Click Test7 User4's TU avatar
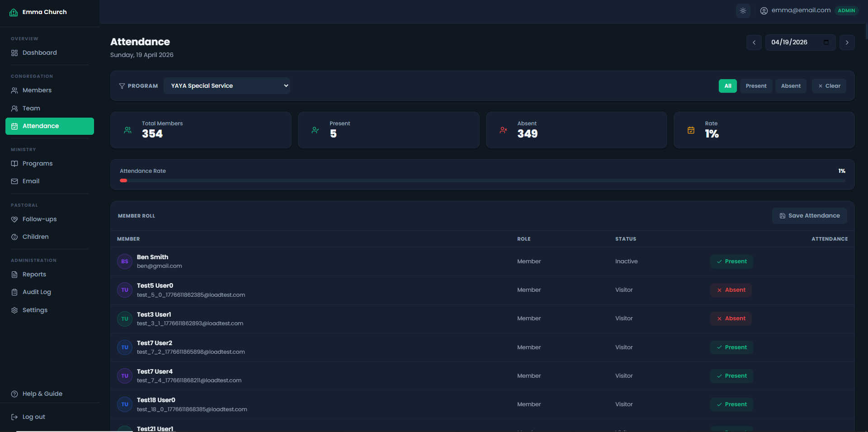This screenshot has width=868, height=432. [125, 376]
